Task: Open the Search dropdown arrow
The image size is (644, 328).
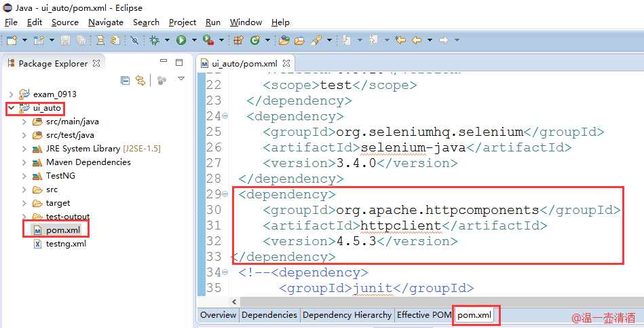Action: click(329, 40)
